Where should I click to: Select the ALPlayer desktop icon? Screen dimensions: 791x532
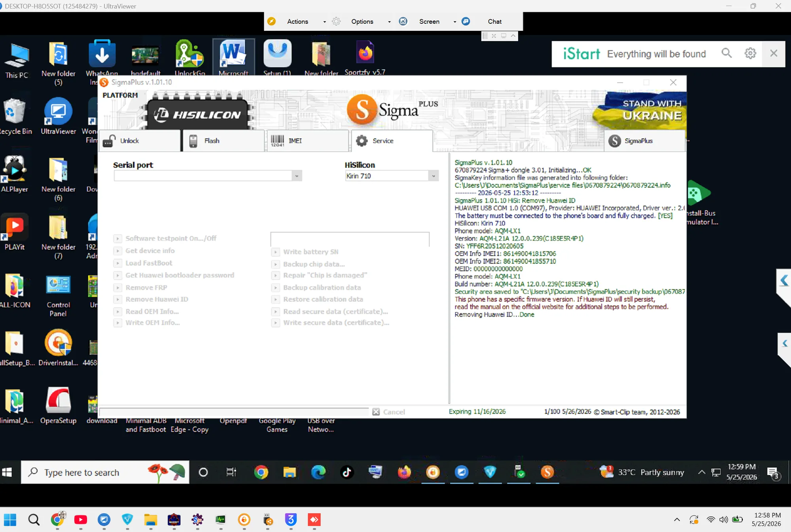[15, 174]
